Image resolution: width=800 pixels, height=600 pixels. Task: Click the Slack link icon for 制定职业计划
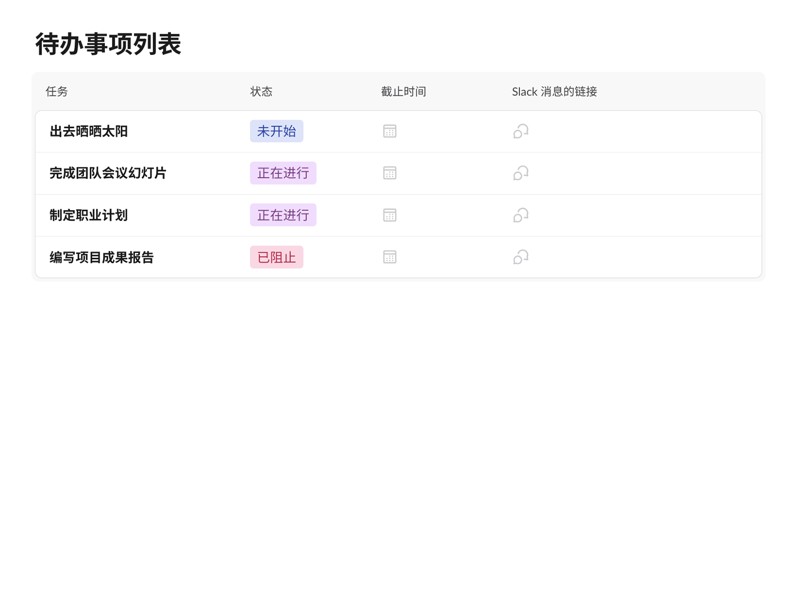(519, 214)
